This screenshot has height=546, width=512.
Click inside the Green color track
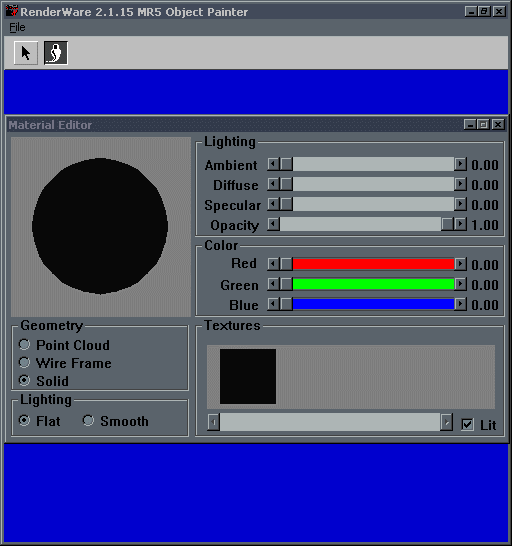pos(373,284)
